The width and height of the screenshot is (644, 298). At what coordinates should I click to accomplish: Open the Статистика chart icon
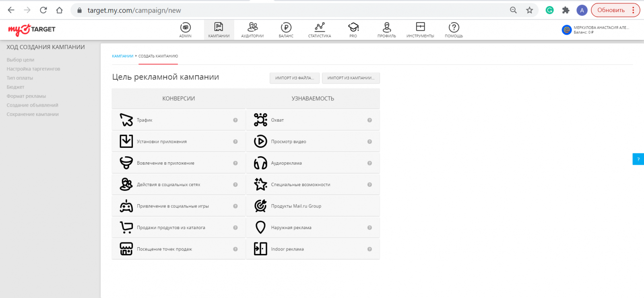coord(320,27)
